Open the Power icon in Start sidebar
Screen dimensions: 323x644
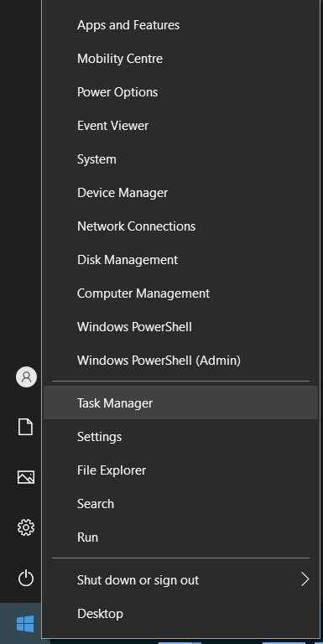(25, 579)
